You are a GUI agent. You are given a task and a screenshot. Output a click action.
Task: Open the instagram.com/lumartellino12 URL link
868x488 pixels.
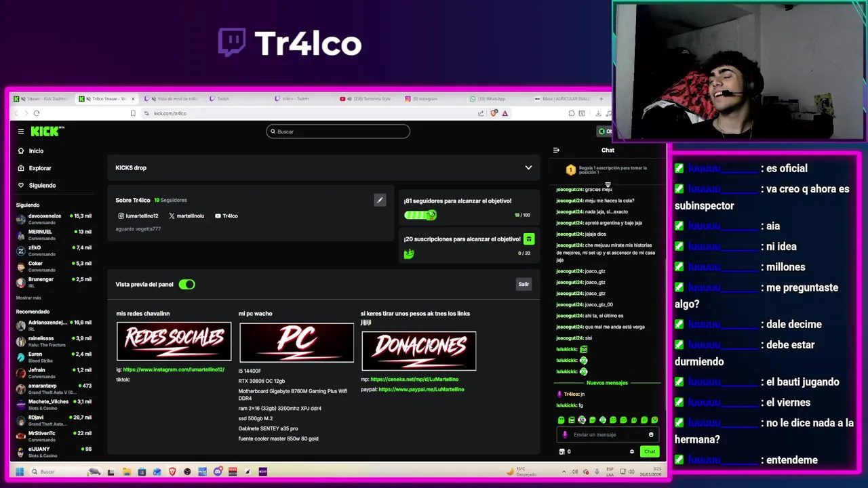point(174,369)
